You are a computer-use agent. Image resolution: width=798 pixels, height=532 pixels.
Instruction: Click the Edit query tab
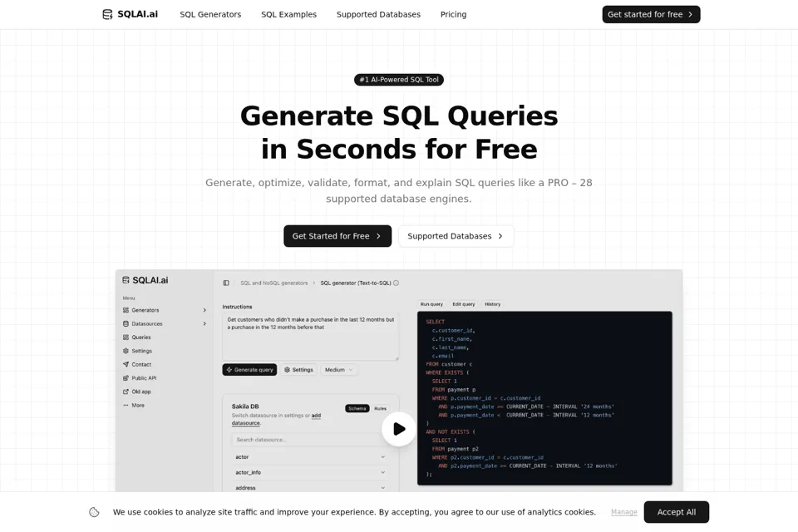[x=464, y=304]
